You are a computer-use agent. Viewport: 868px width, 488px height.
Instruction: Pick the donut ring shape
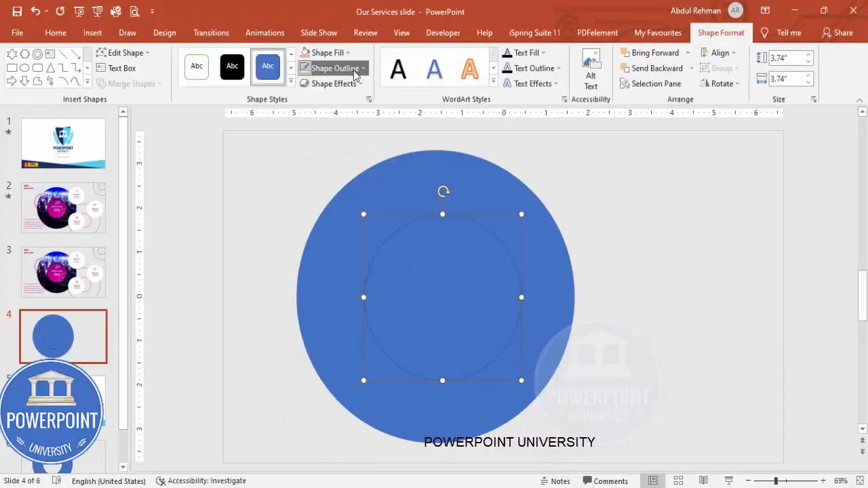(x=38, y=54)
